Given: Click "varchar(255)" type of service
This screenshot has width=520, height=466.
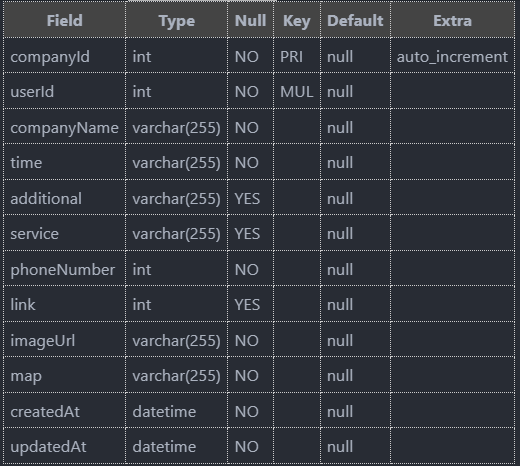Looking at the screenshot, I should coord(177,234).
